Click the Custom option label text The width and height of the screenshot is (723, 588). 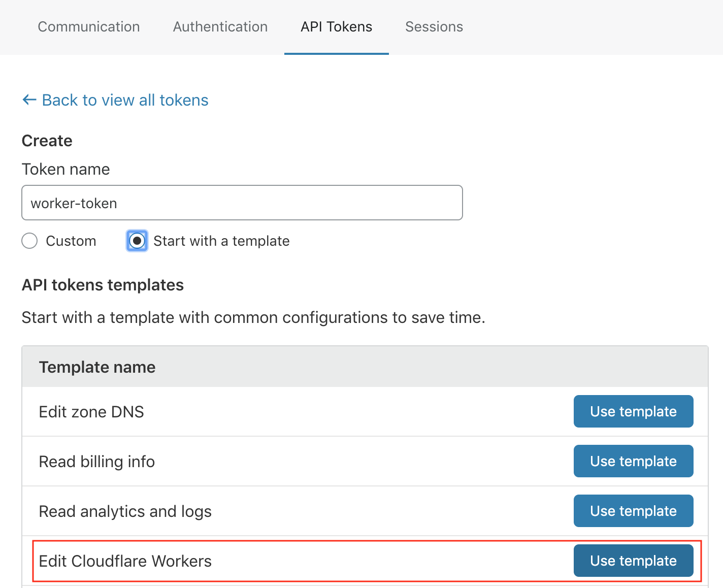coord(71,241)
